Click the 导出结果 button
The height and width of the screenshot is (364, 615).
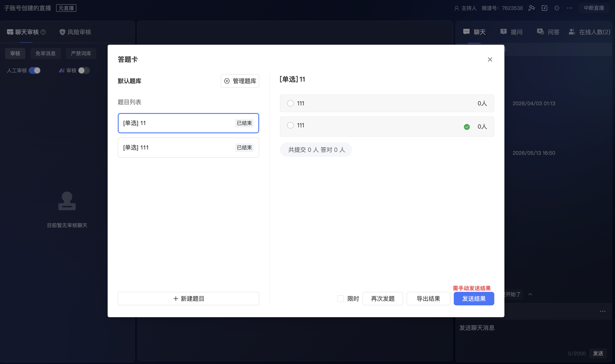tap(428, 298)
